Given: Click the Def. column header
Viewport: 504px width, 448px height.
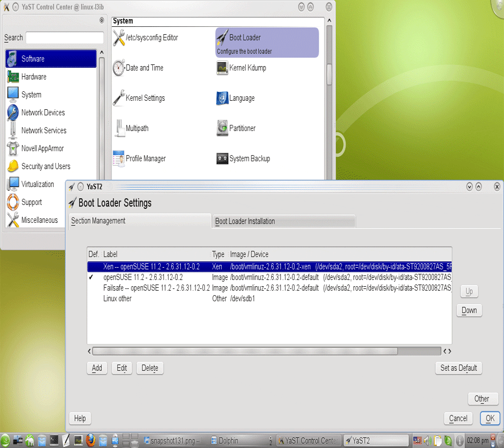Looking at the screenshot, I should (94, 255).
